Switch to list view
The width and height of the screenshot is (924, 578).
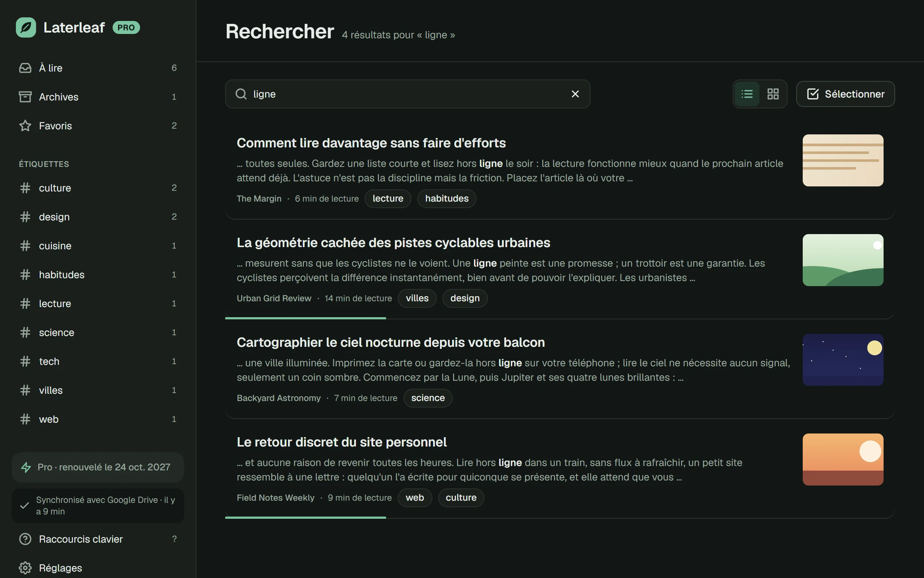747,94
